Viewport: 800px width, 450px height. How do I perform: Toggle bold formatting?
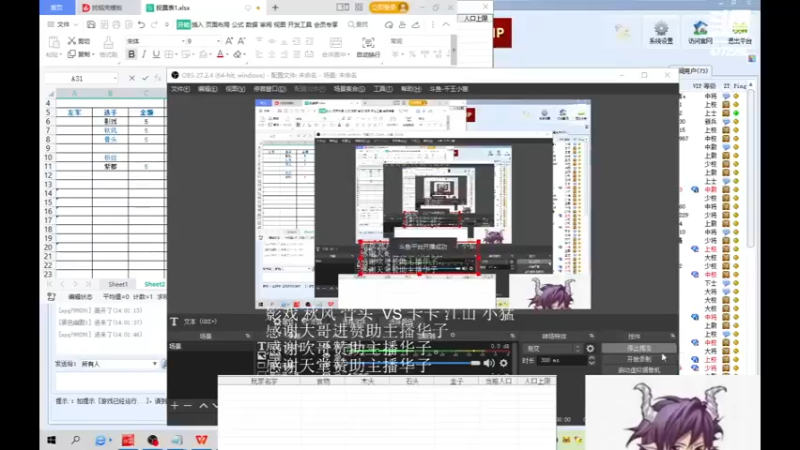pyautogui.click(x=132, y=54)
